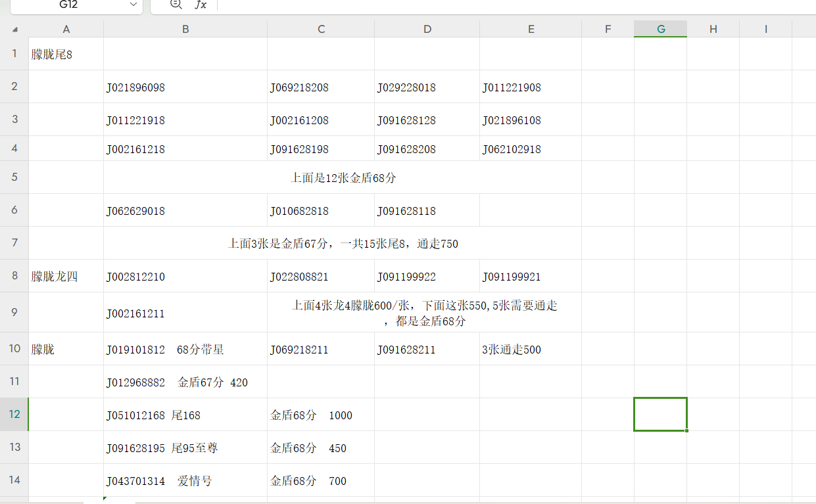Click the Name Box showing G12

click(69, 5)
